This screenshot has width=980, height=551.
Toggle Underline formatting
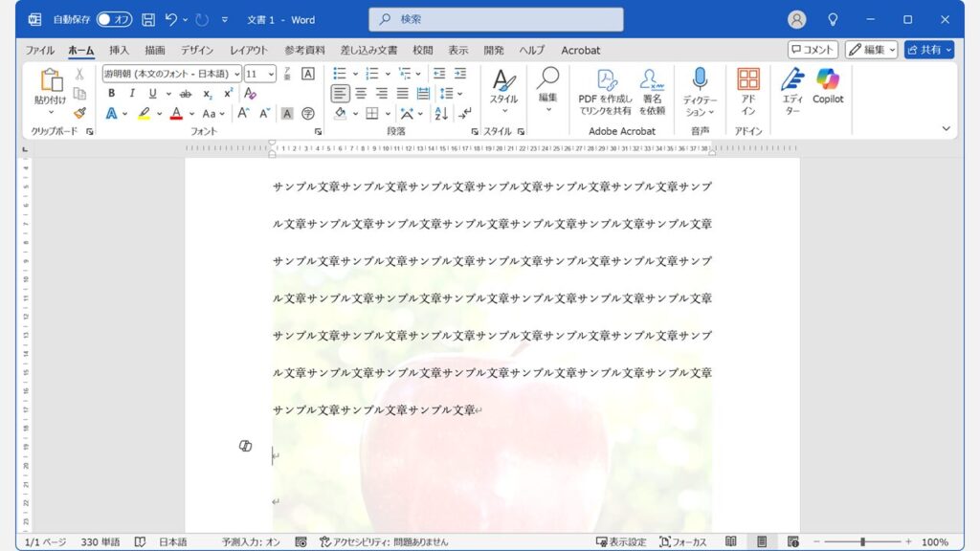152,93
